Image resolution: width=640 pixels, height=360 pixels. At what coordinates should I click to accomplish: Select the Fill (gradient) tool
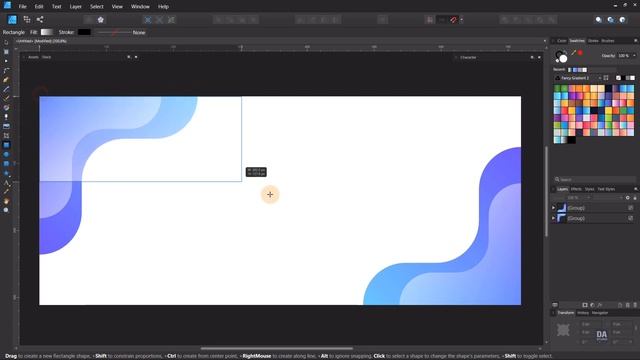(x=6, y=108)
